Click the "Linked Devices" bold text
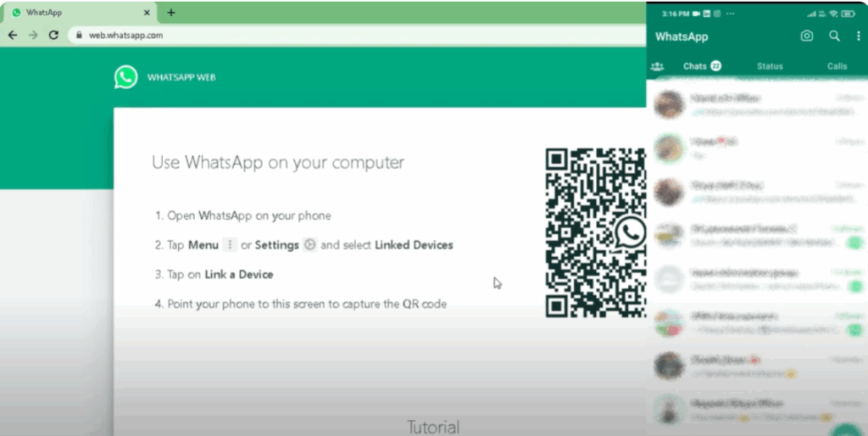This screenshot has width=868, height=436. pyautogui.click(x=414, y=245)
